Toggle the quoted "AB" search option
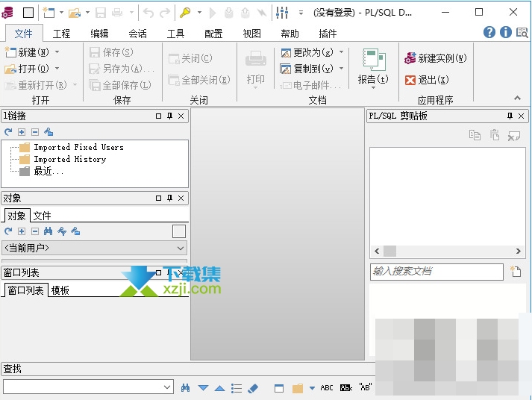Viewport: 532px width, 400px height. coord(366,387)
